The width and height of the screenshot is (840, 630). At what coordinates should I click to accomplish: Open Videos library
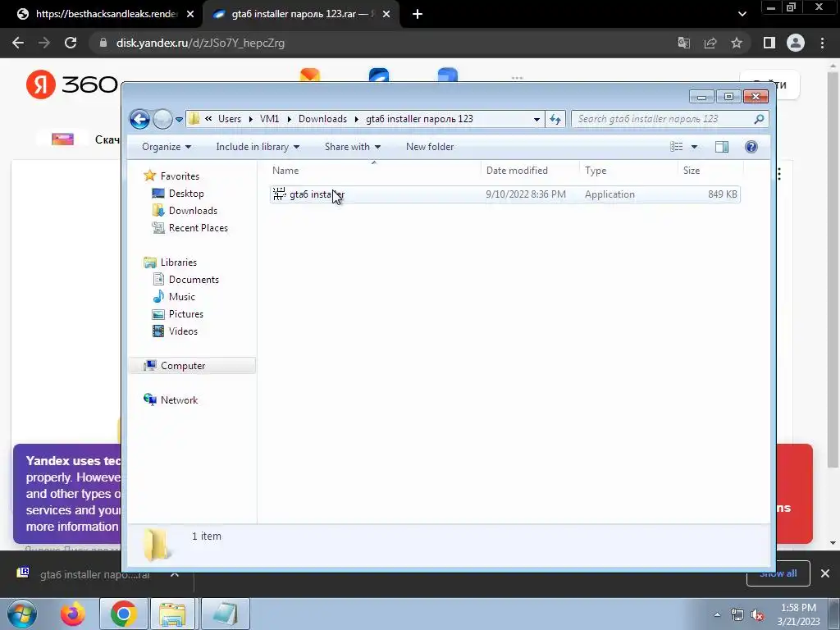pyautogui.click(x=183, y=331)
